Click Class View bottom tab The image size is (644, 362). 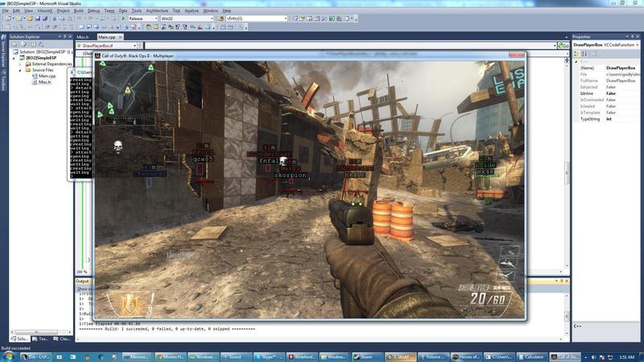tap(62, 339)
